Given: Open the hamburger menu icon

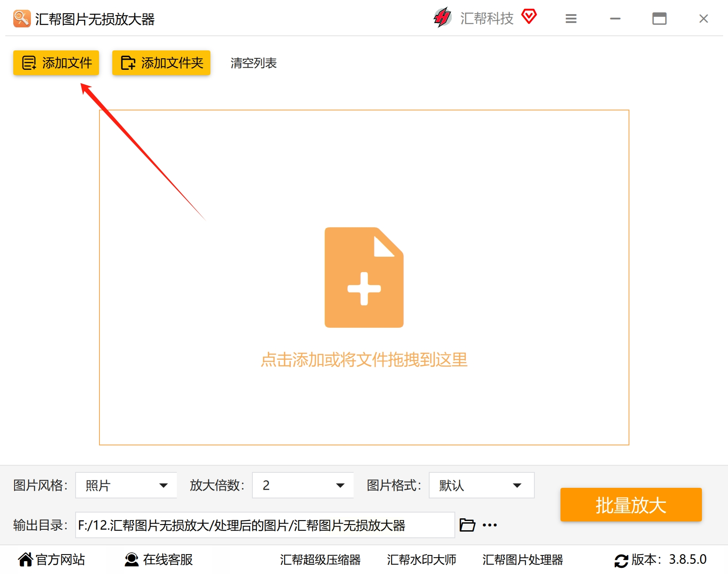Looking at the screenshot, I should (x=571, y=19).
